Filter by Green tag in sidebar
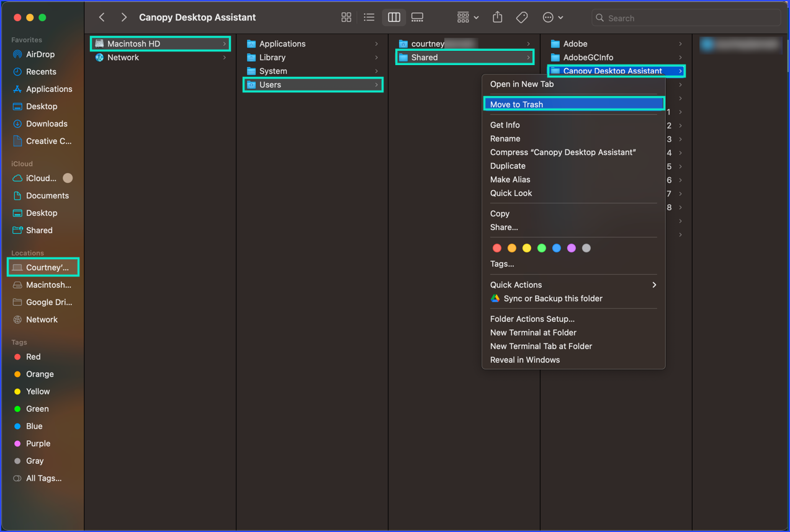This screenshot has height=532, width=790. coord(37,409)
